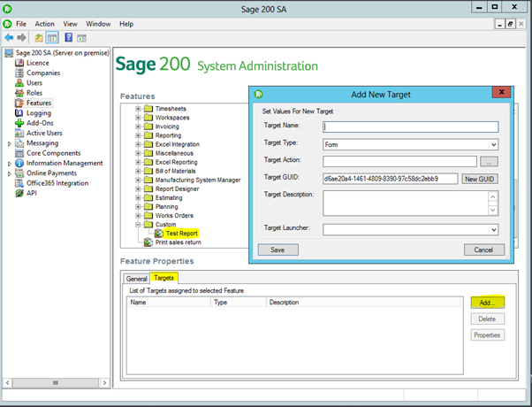This screenshot has width=532, height=407.
Task: Open the File menu
Action: tap(21, 24)
